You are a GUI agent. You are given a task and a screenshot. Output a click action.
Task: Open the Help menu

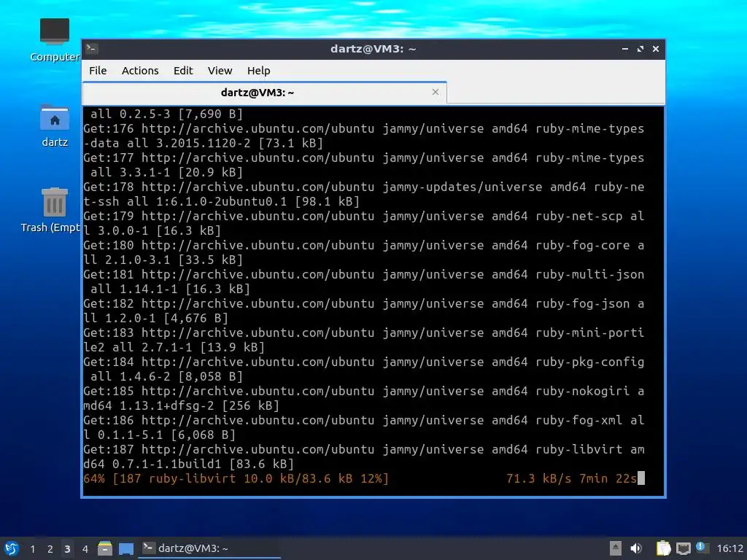pyautogui.click(x=259, y=71)
